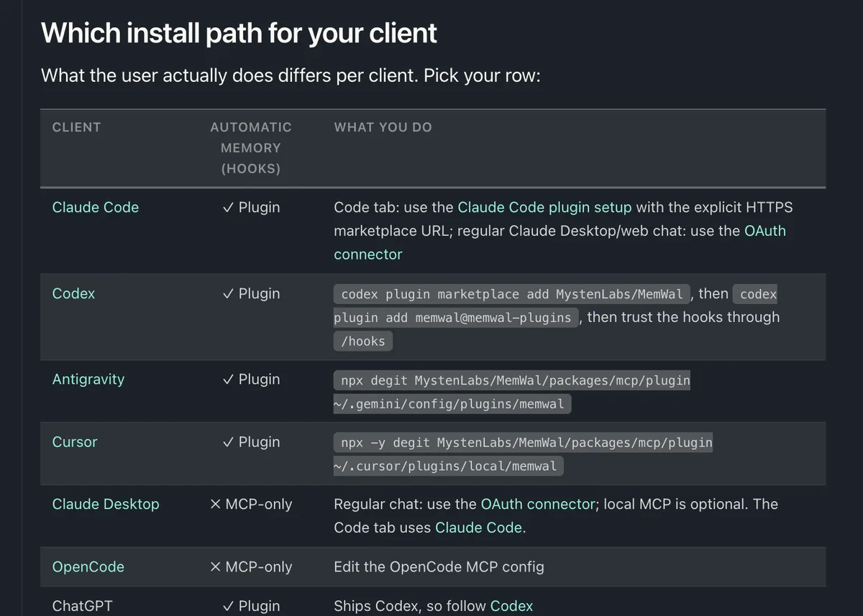Click the 'plugin add memwal@memwal-plugins' code snippet
The height and width of the screenshot is (616, 863).
pyautogui.click(x=456, y=317)
